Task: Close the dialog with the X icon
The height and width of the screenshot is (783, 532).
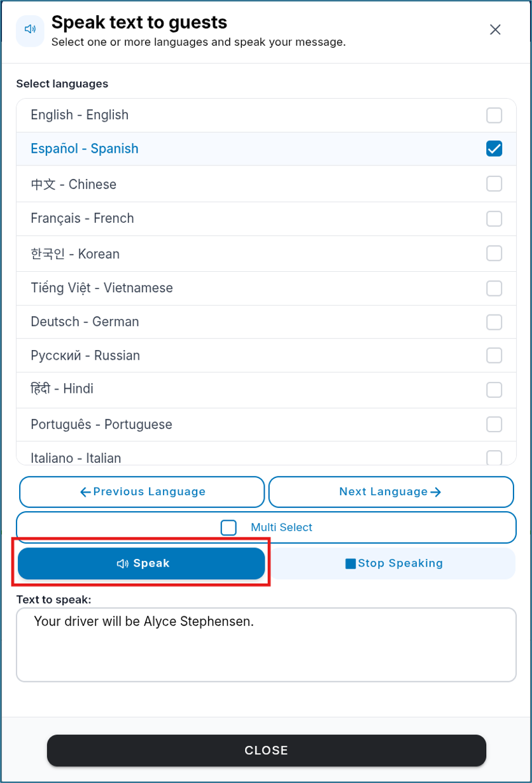Action: 495,29
